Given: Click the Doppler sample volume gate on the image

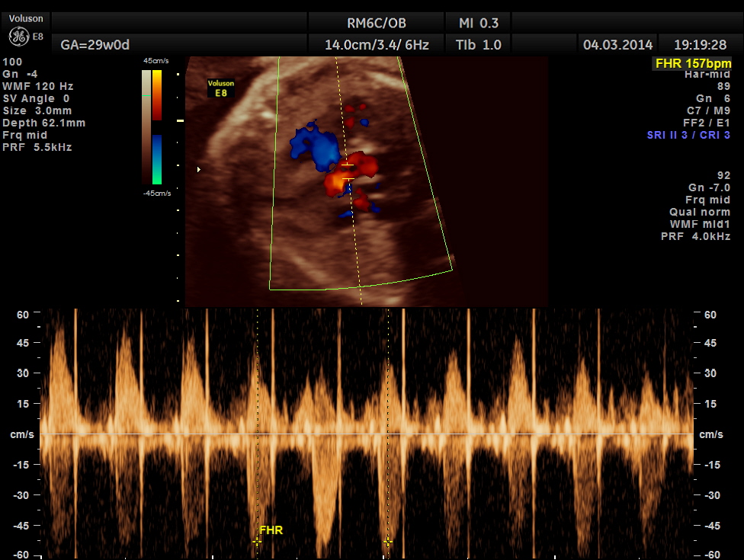Looking at the screenshot, I should tap(348, 171).
